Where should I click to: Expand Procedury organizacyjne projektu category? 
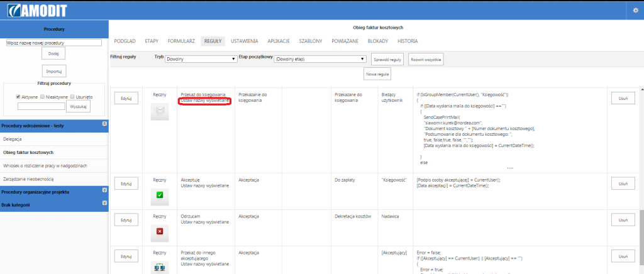(105, 190)
